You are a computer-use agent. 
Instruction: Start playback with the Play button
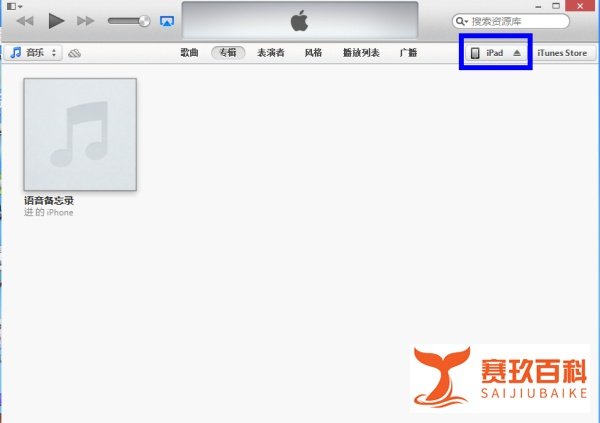(56, 21)
